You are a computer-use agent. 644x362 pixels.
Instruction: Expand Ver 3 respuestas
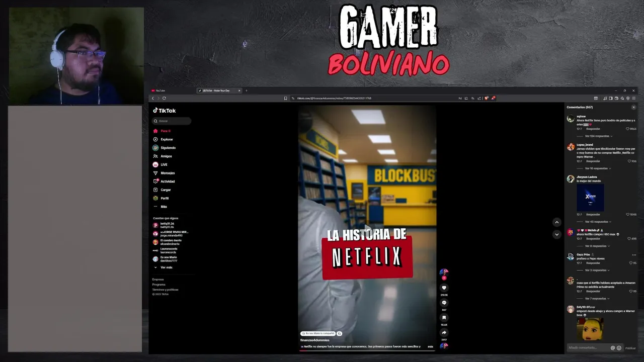[x=596, y=270]
